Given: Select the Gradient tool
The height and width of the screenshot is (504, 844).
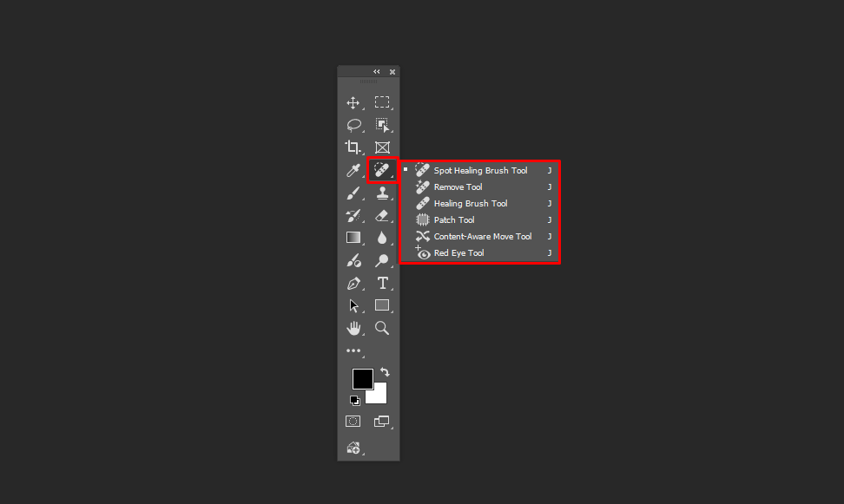Looking at the screenshot, I should click(353, 238).
